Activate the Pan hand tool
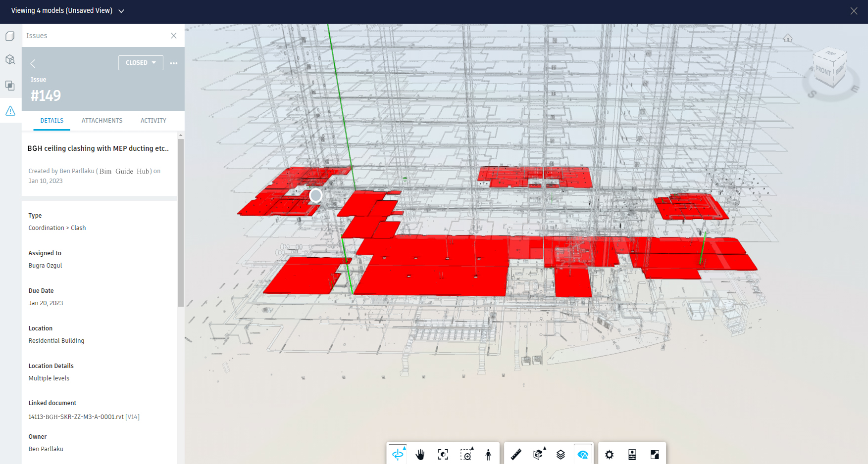Screen dimensions: 868x464 point(420,454)
